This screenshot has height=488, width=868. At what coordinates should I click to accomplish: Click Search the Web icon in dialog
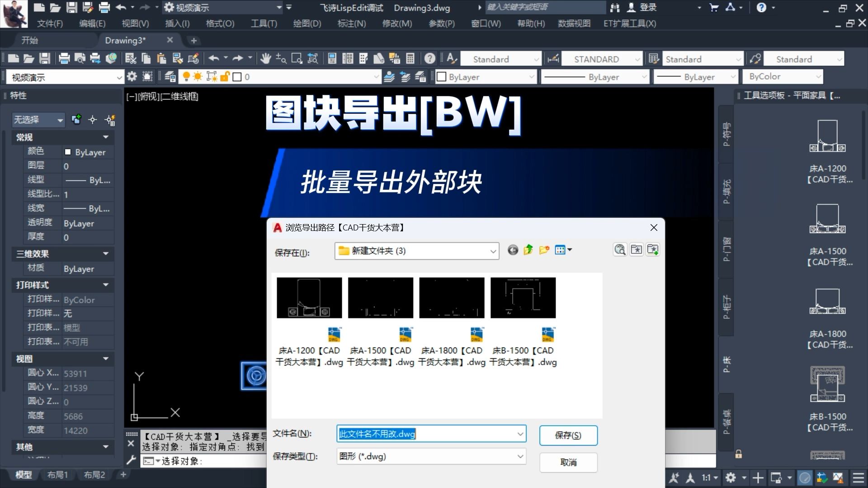620,249
